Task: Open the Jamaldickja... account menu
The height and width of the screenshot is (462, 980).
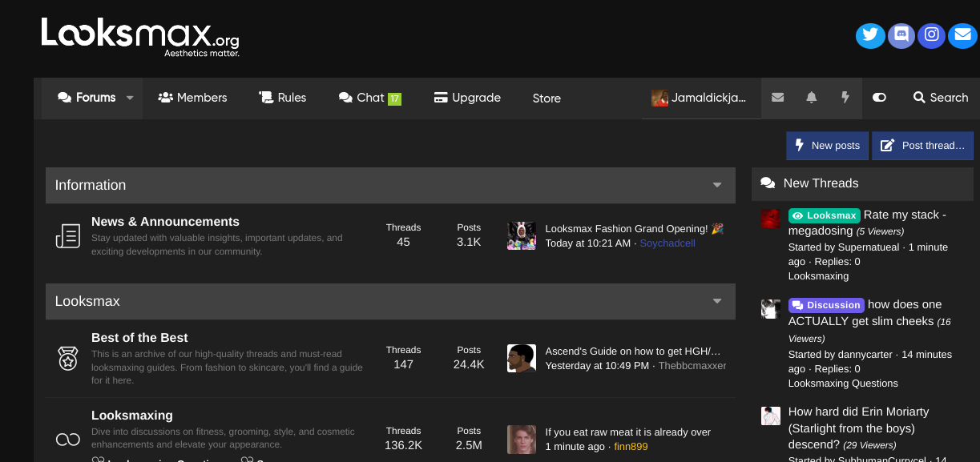Action: click(x=701, y=98)
